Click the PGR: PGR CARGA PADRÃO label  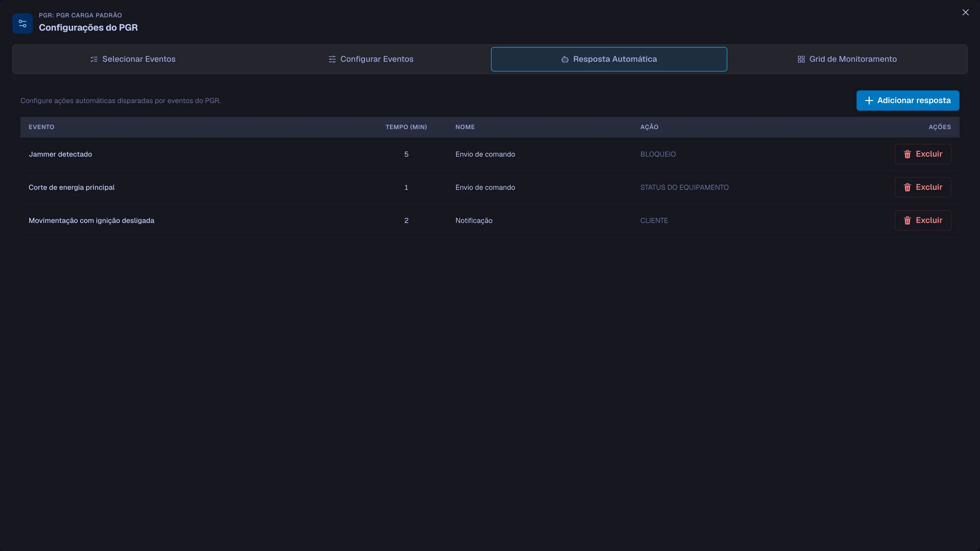click(80, 15)
